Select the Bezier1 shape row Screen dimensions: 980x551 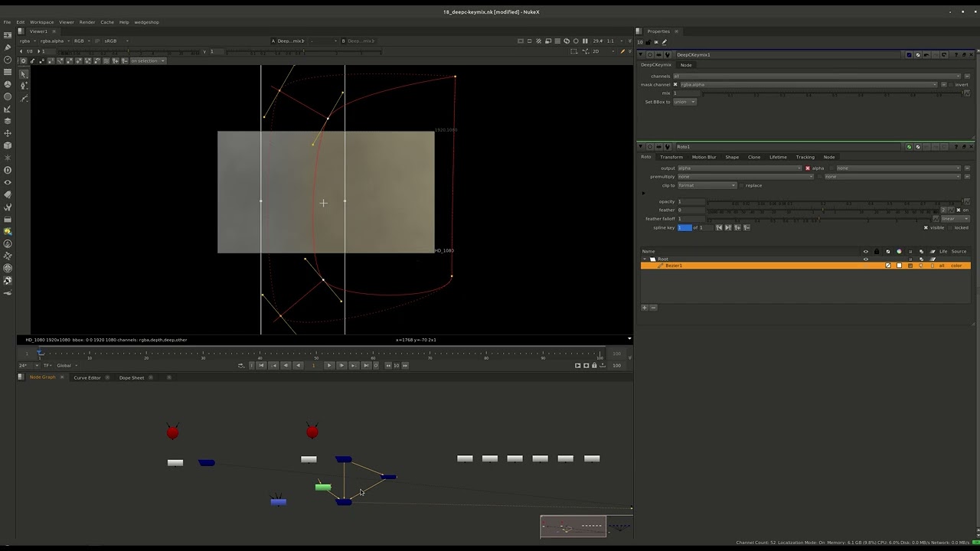coord(805,266)
